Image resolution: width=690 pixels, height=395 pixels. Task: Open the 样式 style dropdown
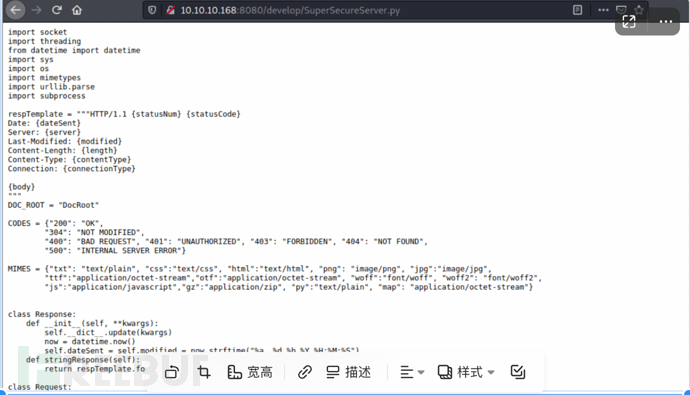pos(466,372)
